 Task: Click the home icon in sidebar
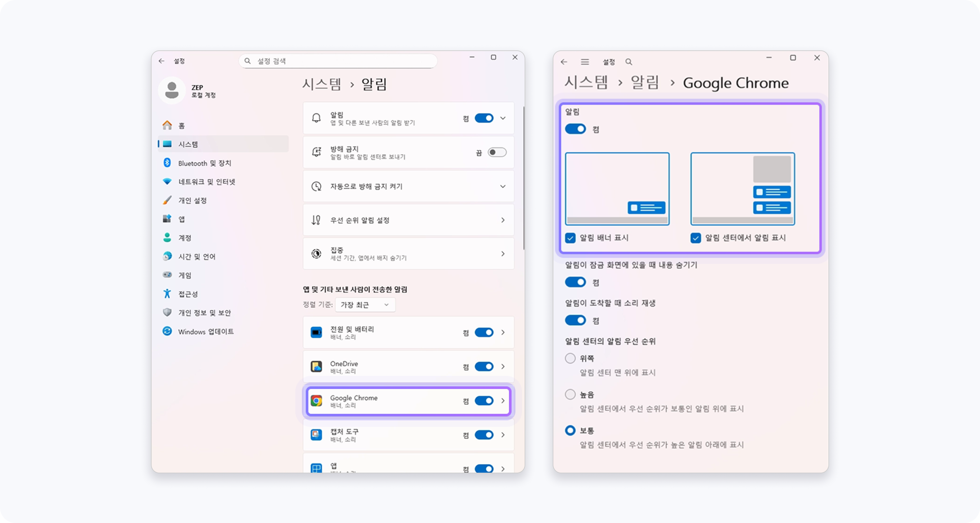[x=167, y=125]
